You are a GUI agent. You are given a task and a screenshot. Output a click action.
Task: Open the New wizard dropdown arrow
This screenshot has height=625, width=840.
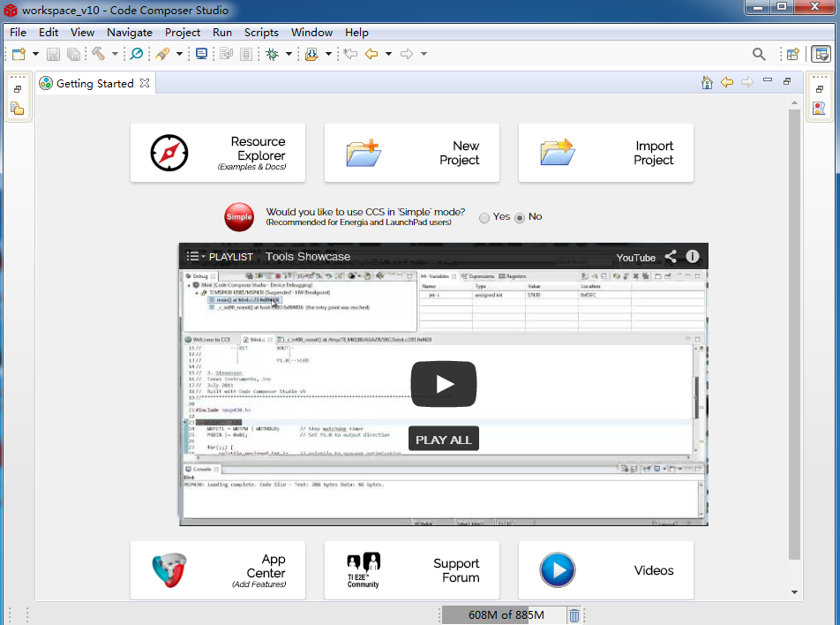point(35,54)
